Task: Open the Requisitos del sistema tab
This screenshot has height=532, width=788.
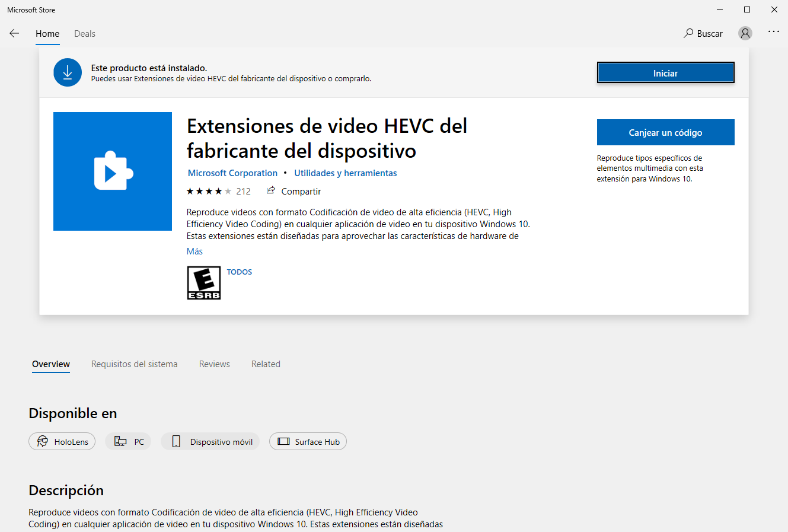Action: (134, 364)
